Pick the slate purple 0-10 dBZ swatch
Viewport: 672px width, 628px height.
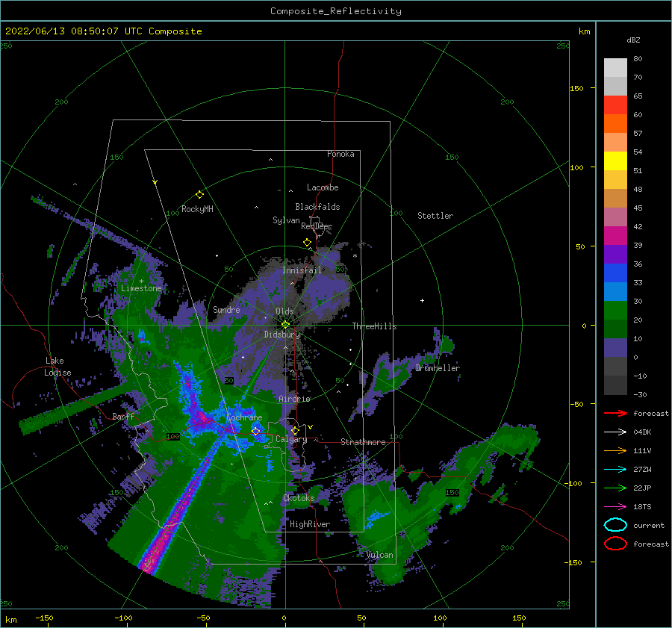click(615, 347)
